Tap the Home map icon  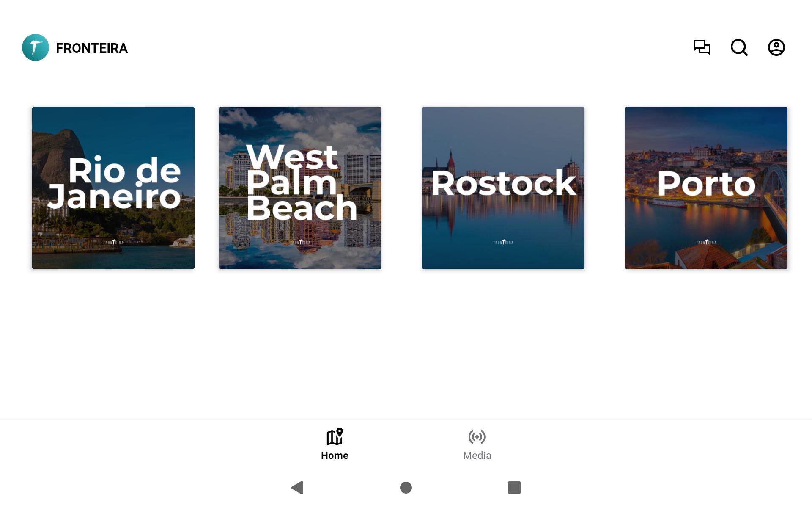pyautogui.click(x=335, y=437)
